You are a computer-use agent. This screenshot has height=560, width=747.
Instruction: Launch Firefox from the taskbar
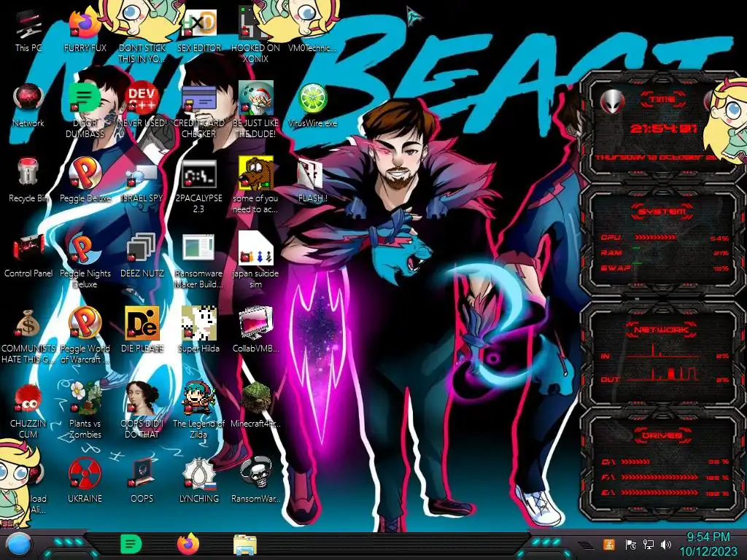[x=188, y=544]
